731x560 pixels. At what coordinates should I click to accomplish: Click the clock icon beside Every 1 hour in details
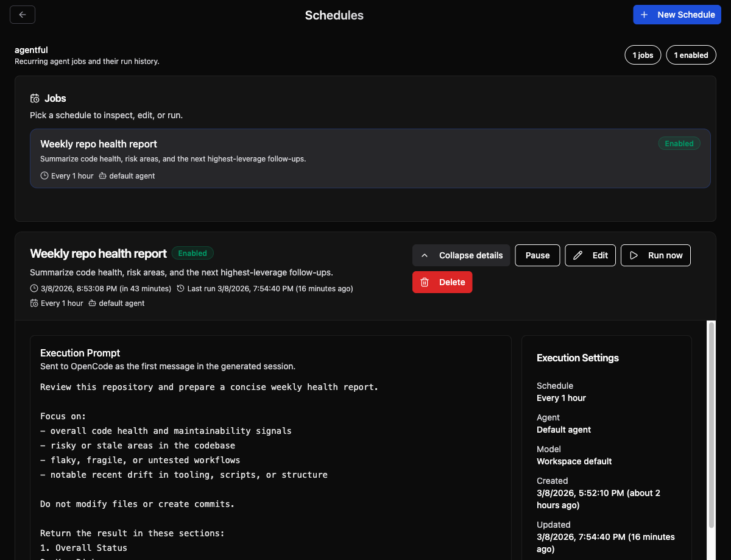click(x=34, y=303)
